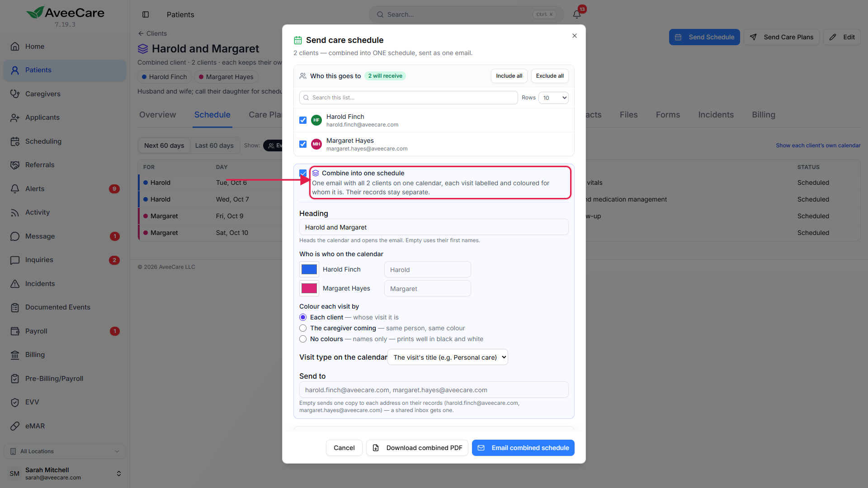Open Scheduling calendar icon in sidebar
The image size is (868, 488).
(x=15, y=141)
